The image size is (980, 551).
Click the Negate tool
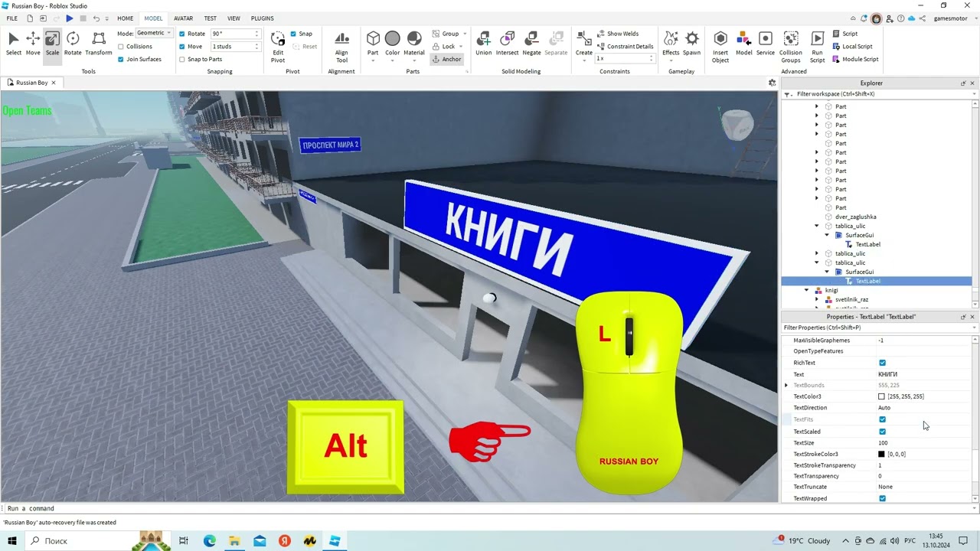coord(531,44)
